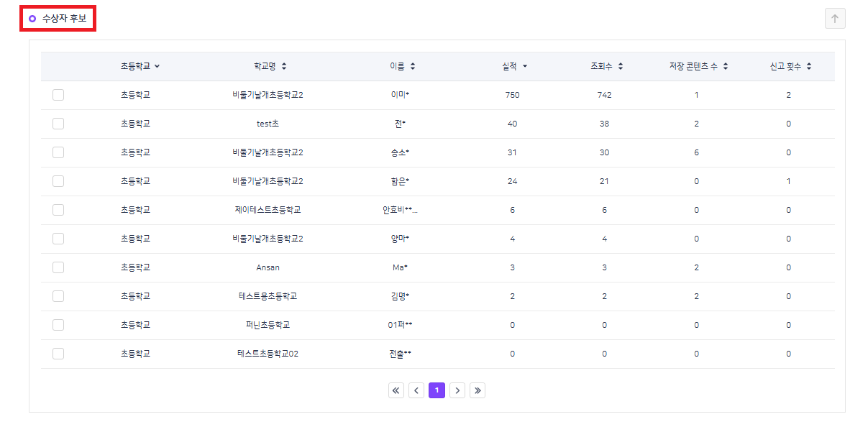Screen dimensions: 868x427
Task: Click the name cell 안효비**...
Action: [x=400, y=210]
